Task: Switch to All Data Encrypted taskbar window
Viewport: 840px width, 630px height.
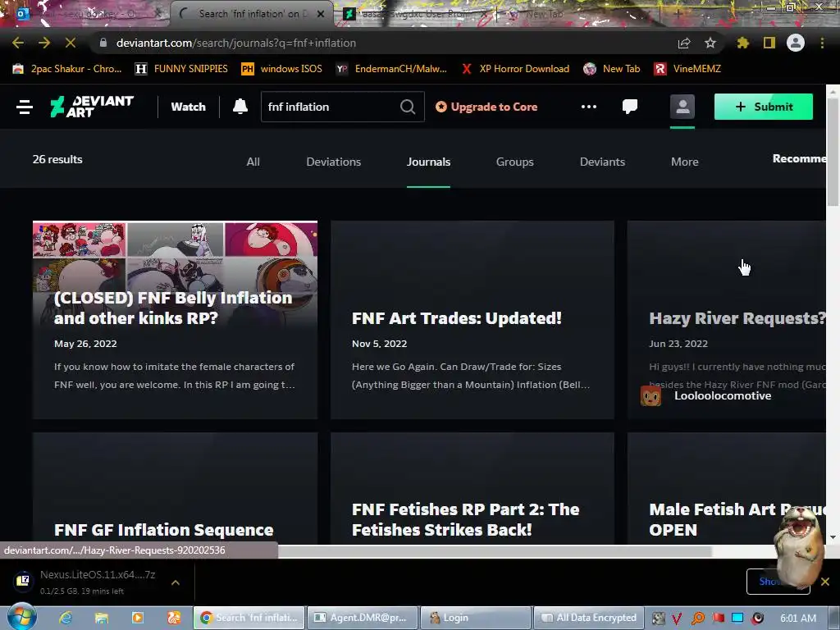Action: pos(589,618)
